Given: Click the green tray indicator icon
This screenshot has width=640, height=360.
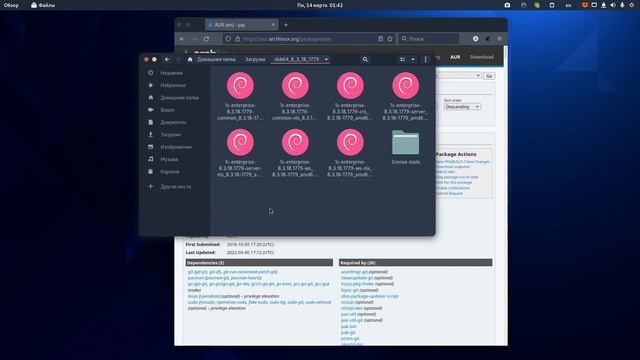Looking at the screenshot, I should 537,5.
